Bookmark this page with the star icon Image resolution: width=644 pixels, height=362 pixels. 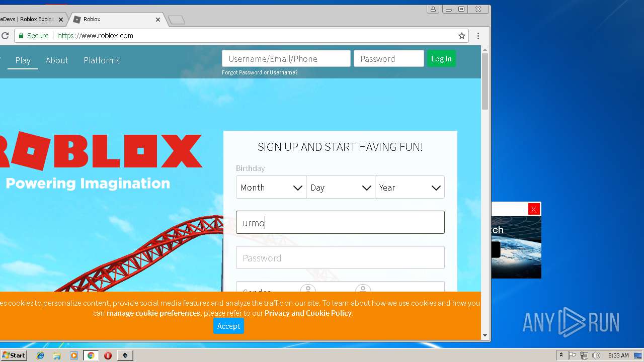461,36
